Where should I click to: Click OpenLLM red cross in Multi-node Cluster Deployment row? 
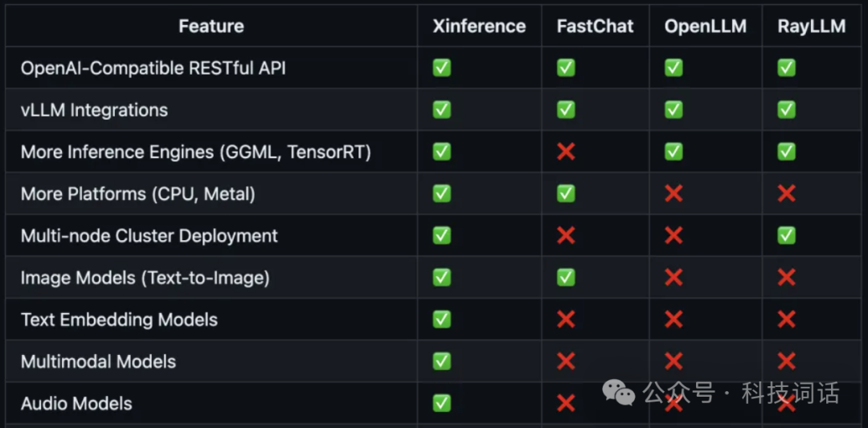point(674,235)
